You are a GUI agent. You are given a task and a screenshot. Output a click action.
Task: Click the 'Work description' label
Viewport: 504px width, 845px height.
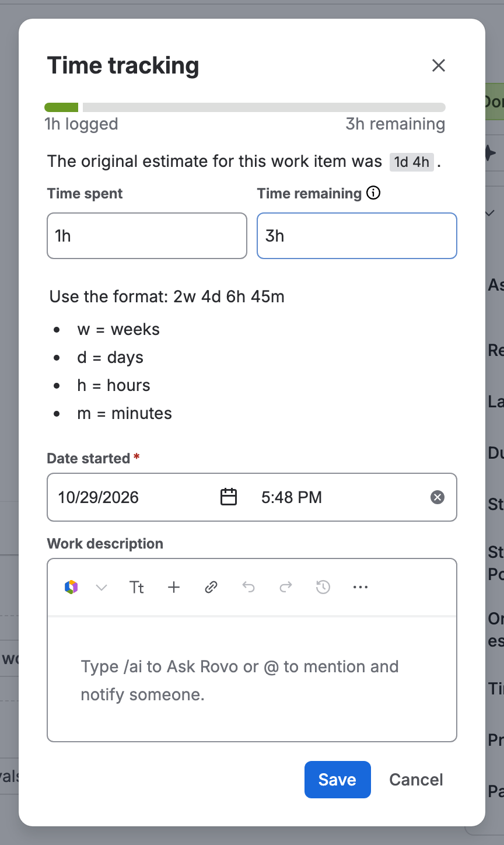point(105,543)
